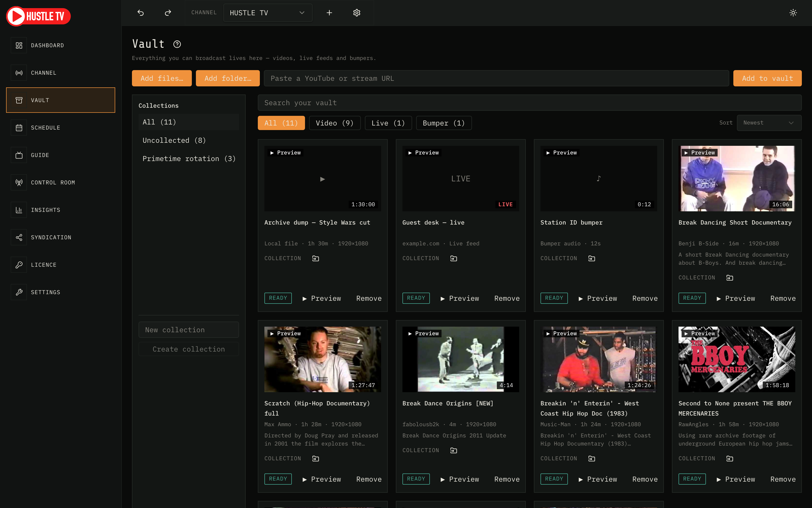The image size is (812, 508).
Task: Open Break Dance Origins thumbnail
Action: (460, 359)
